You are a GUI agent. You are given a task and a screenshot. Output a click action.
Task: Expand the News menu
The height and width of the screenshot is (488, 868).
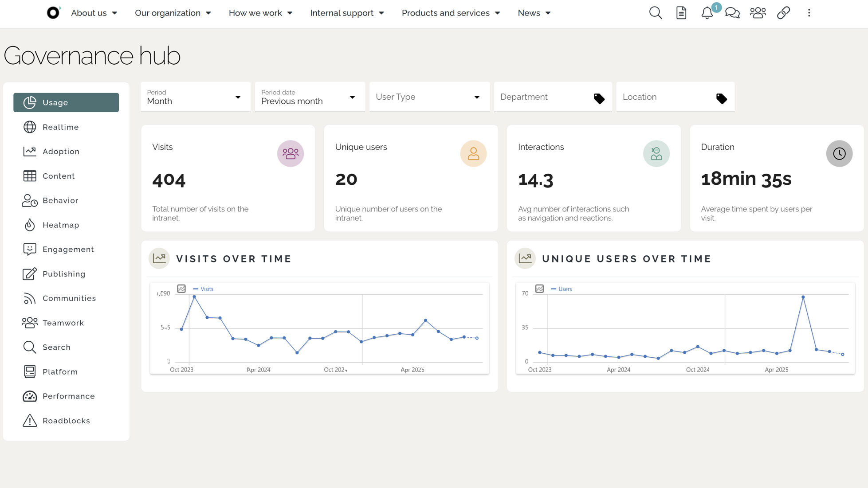(534, 13)
